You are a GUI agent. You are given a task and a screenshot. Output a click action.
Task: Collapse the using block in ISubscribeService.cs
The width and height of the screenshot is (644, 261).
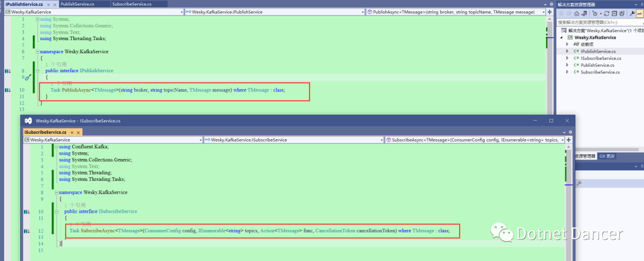[57, 147]
